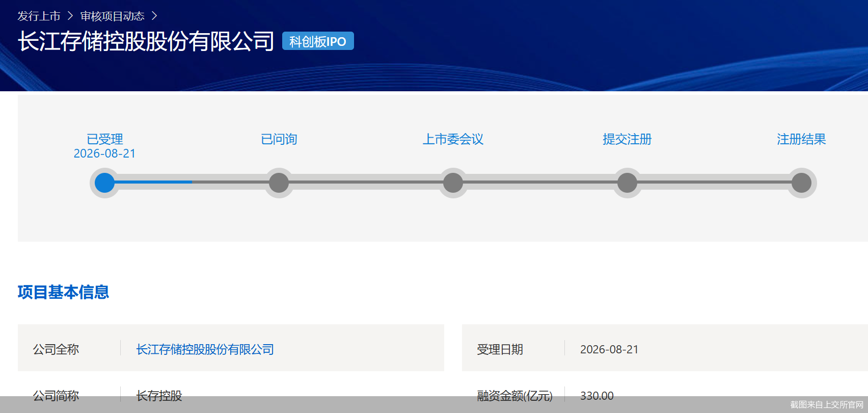Open the 长江存储控股股份有限公司 company name link
The height and width of the screenshot is (413, 868).
205,349
